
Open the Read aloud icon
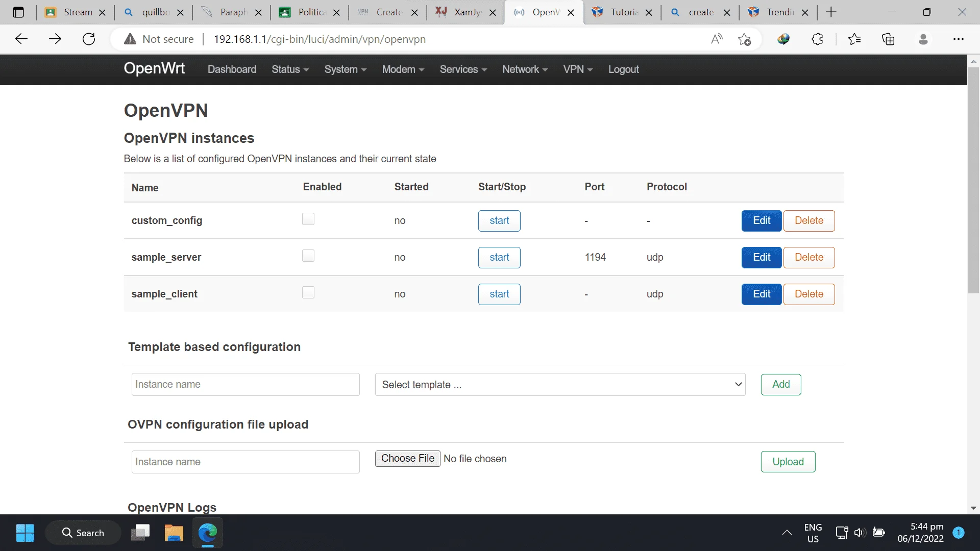tap(717, 39)
